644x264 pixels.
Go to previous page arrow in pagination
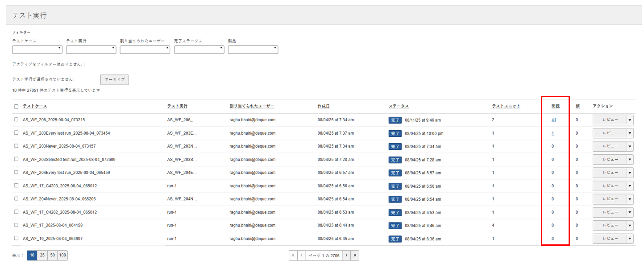click(x=301, y=255)
